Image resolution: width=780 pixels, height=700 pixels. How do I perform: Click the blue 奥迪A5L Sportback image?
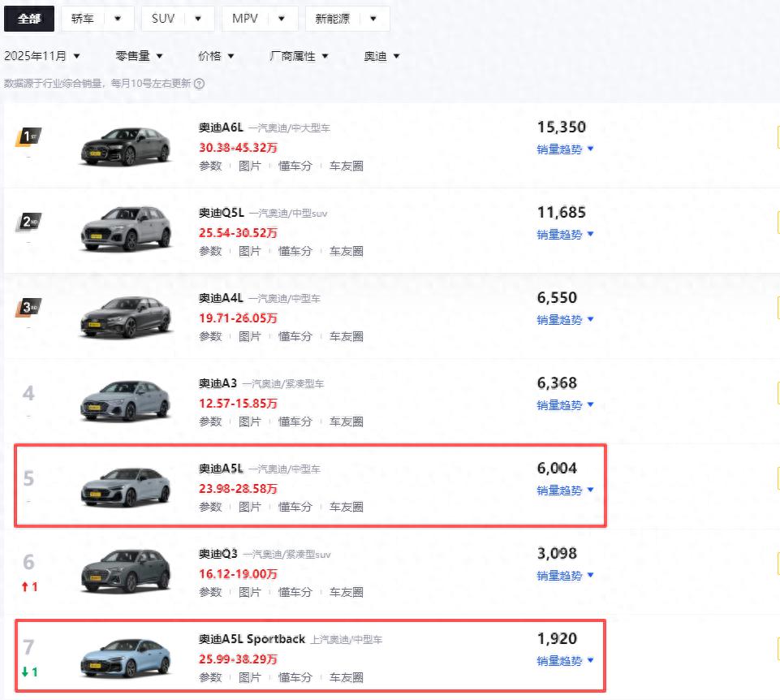point(126,659)
